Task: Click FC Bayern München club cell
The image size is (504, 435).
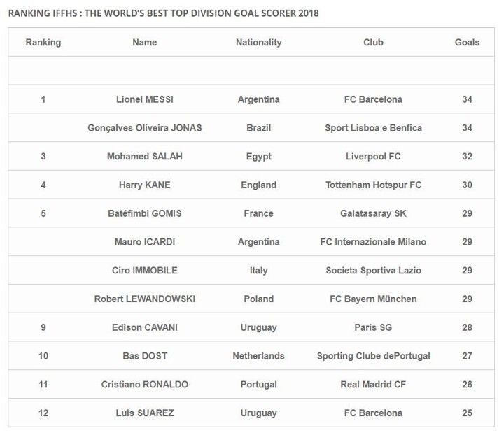Action: tap(373, 299)
